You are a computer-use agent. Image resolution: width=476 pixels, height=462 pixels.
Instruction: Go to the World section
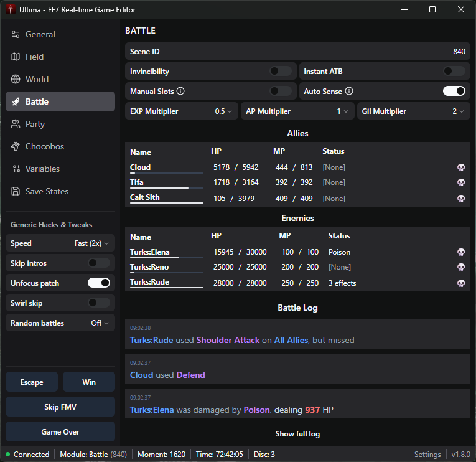click(x=60, y=79)
